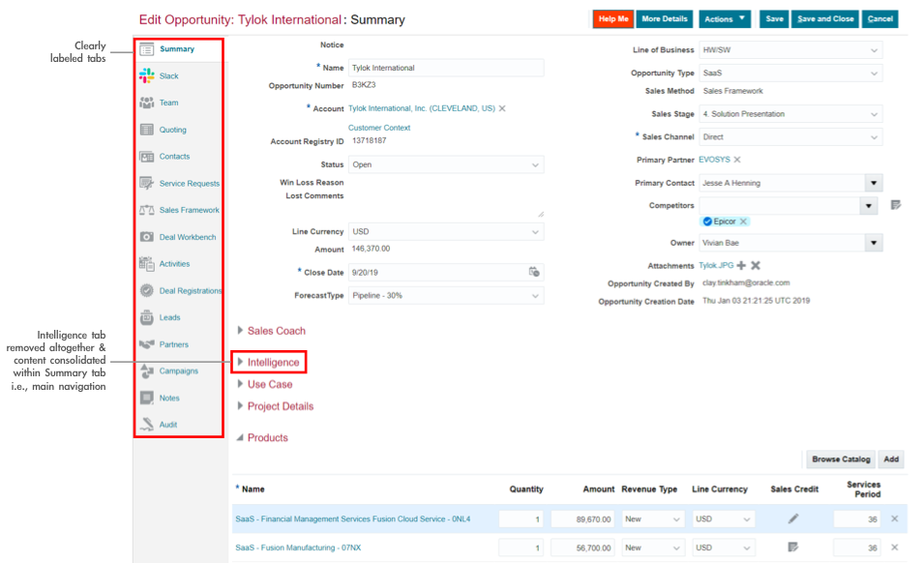Click the Deal Registrations badge icon

pos(147,290)
